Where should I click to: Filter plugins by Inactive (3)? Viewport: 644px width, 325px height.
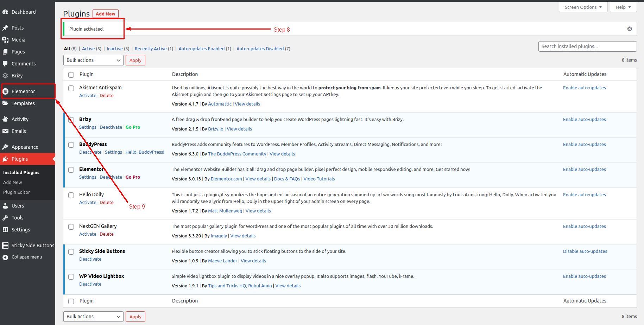[x=118, y=49]
